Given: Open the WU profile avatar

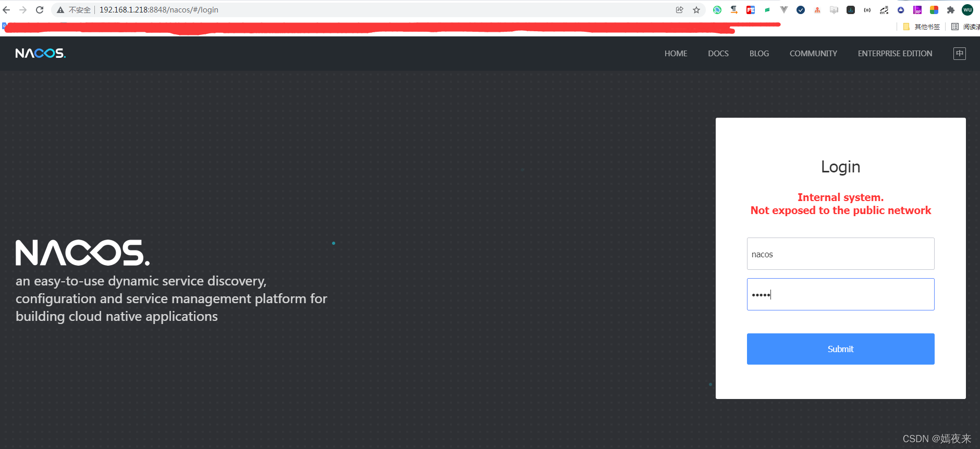Looking at the screenshot, I should (x=967, y=10).
